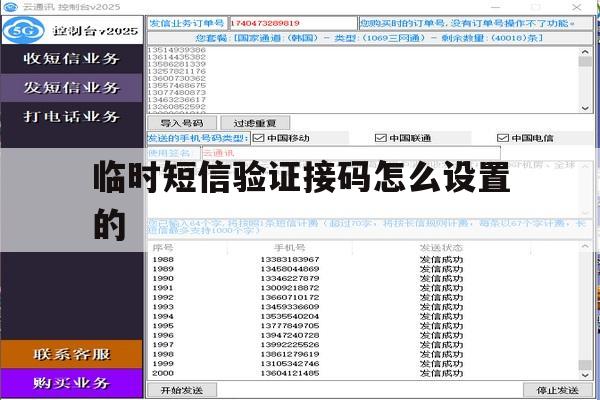
Task: Click the 开始发送 button
Action: coord(182,390)
